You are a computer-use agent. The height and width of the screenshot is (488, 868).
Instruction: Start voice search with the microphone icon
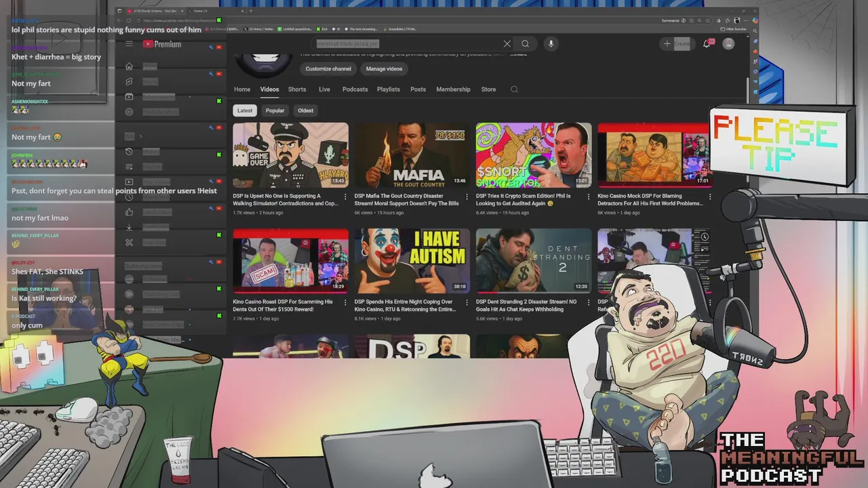551,44
